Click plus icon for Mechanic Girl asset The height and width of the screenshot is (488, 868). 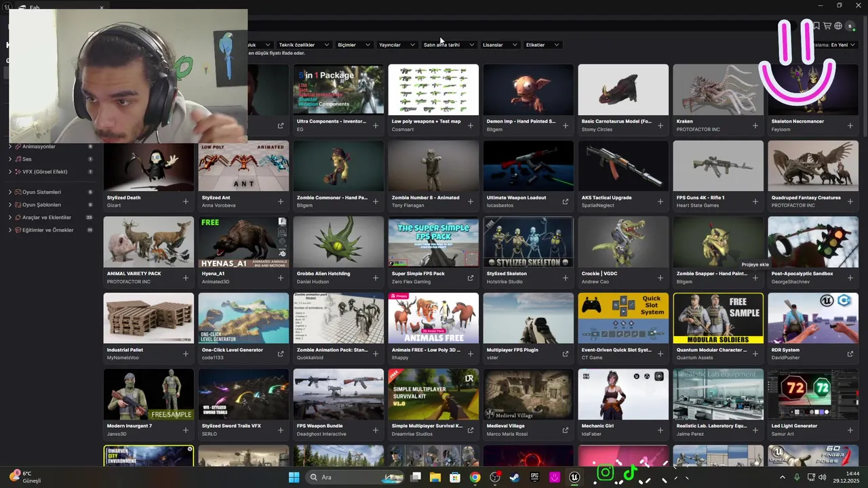click(660, 429)
